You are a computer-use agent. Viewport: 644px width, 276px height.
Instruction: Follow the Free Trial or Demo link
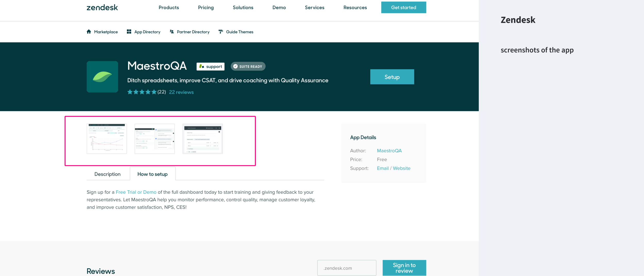pyautogui.click(x=136, y=192)
